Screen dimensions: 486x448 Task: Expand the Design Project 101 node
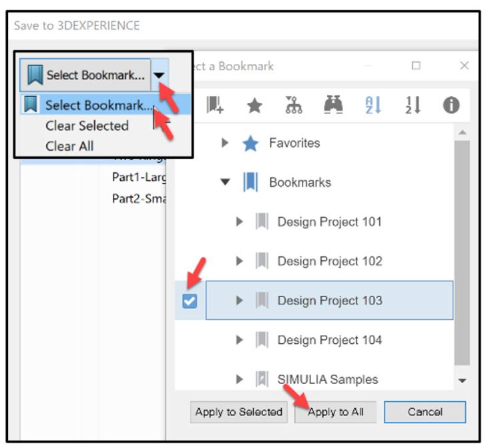240,222
